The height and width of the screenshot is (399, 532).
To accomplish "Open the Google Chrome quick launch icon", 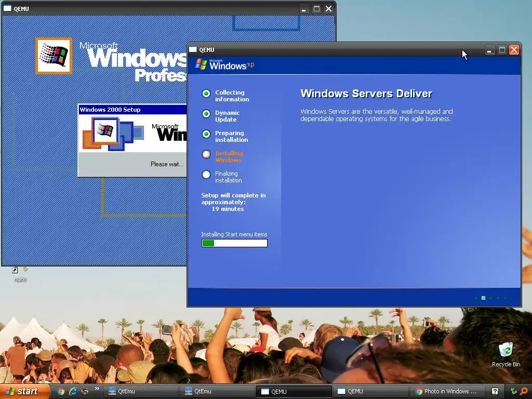I will (61, 391).
